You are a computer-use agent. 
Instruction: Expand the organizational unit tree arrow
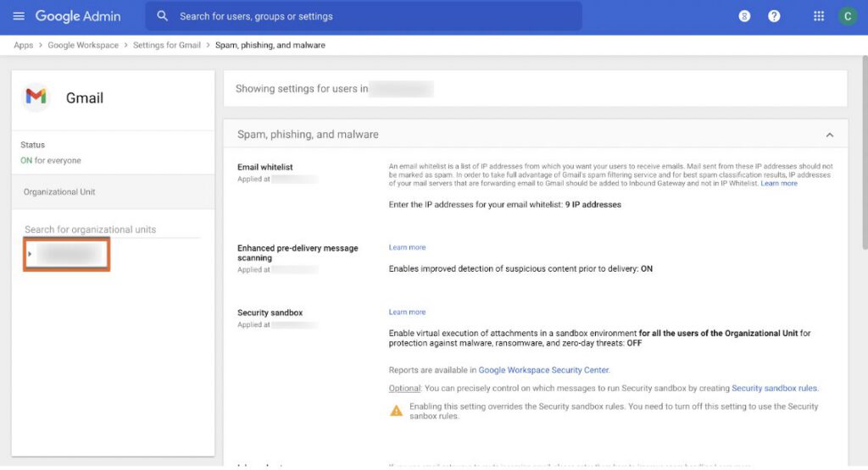click(x=30, y=254)
